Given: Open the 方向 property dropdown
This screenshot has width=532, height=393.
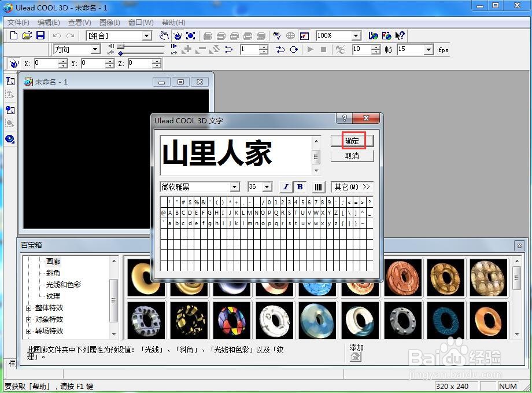Looking at the screenshot, I should tap(95, 50).
